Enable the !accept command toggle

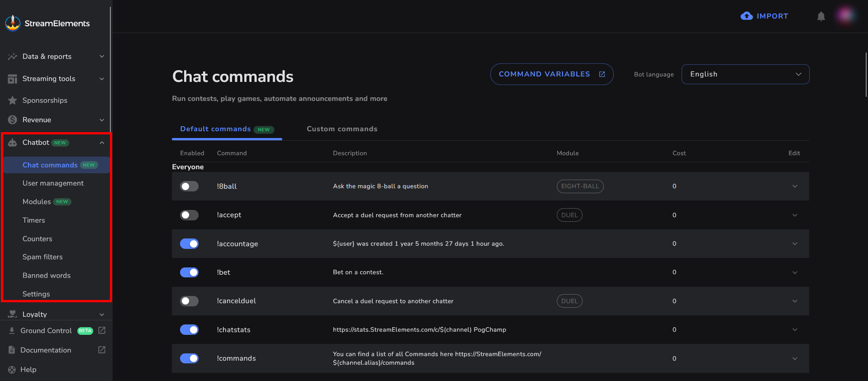189,215
